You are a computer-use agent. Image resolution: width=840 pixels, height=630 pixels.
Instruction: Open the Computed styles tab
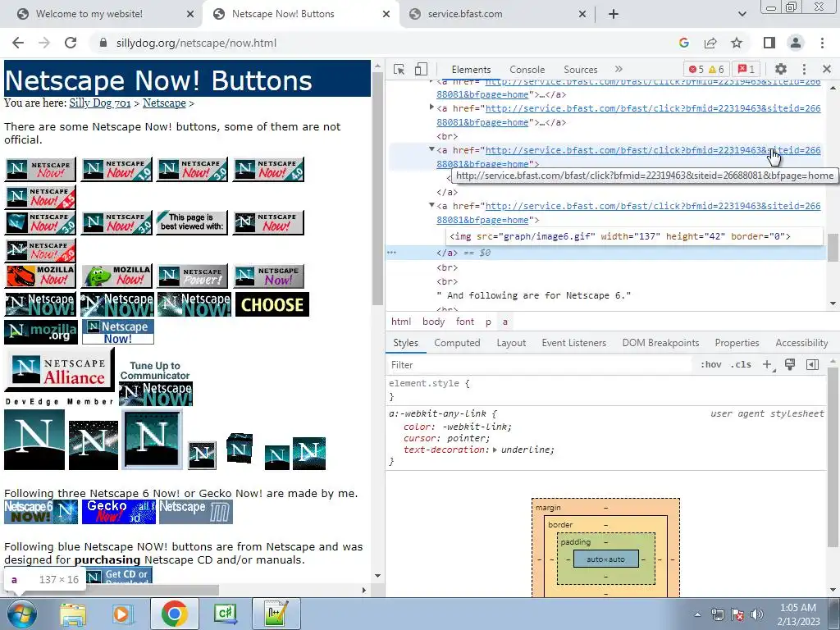click(457, 343)
